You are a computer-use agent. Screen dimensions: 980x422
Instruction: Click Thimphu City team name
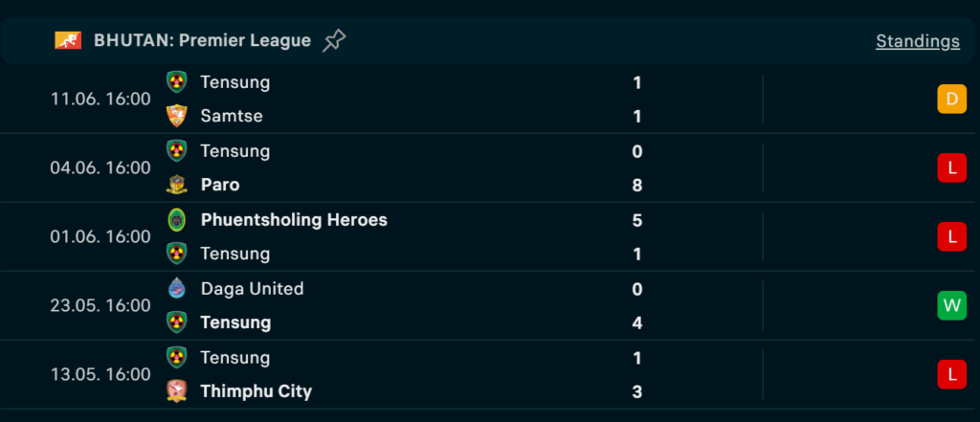(x=256, y=391)
